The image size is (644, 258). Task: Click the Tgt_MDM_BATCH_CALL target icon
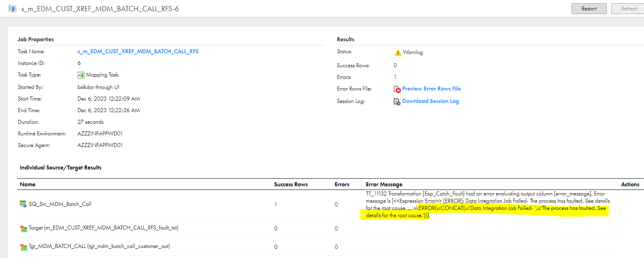point(23,246)
